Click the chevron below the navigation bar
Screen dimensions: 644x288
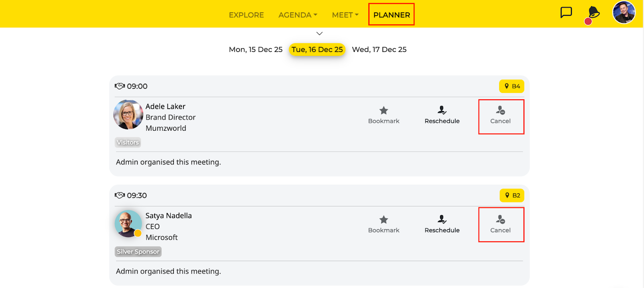tap(320, 33)
